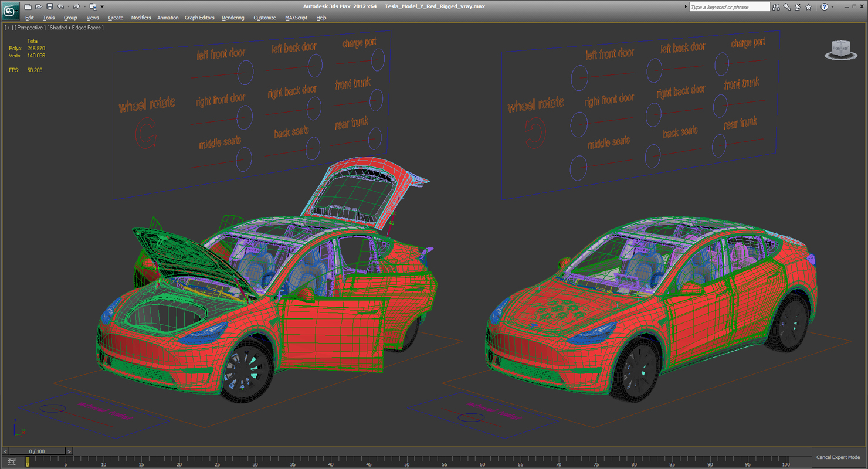
Task: Click the keyword search input field
Action: coord(729,7)
